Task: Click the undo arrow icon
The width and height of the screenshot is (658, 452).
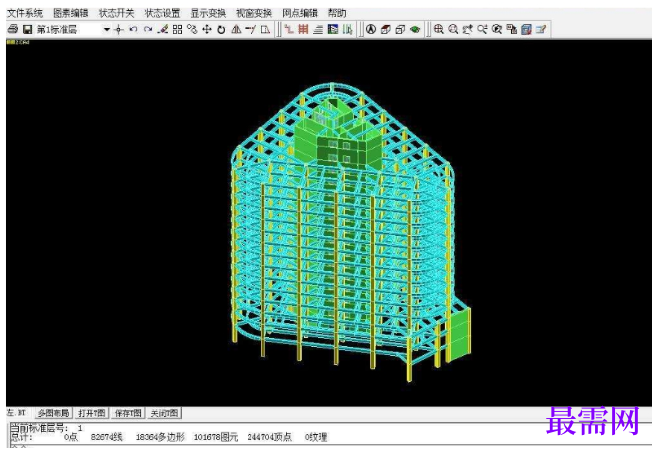Action: click(133, 29)
